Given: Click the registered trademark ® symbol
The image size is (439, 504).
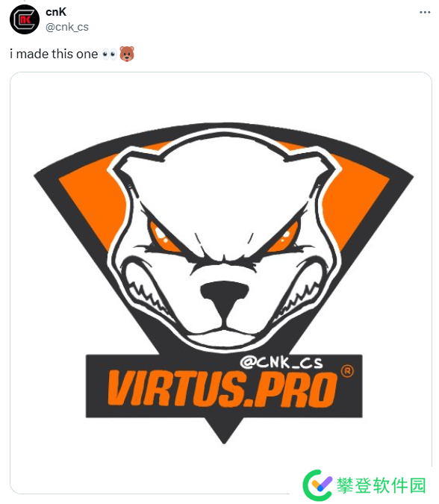Looking at the screenshot, I should coord(346,371).
